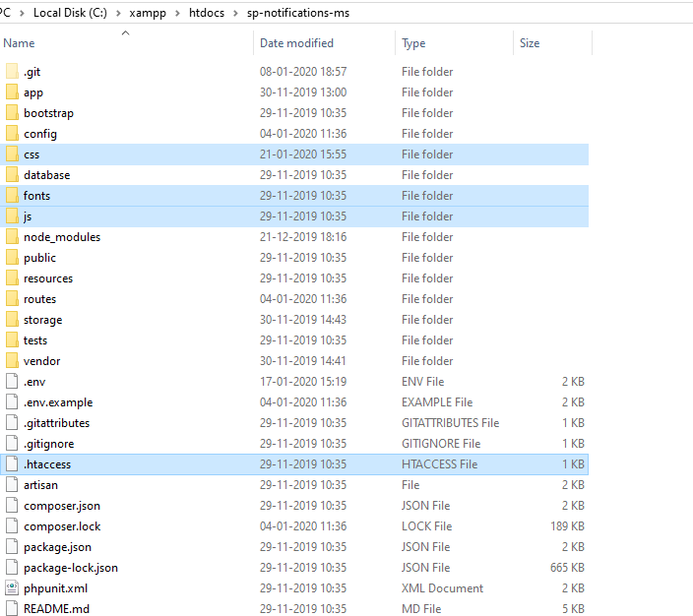Navigate to Local Disk (C:) in breadcrumb

coord(70,13)
